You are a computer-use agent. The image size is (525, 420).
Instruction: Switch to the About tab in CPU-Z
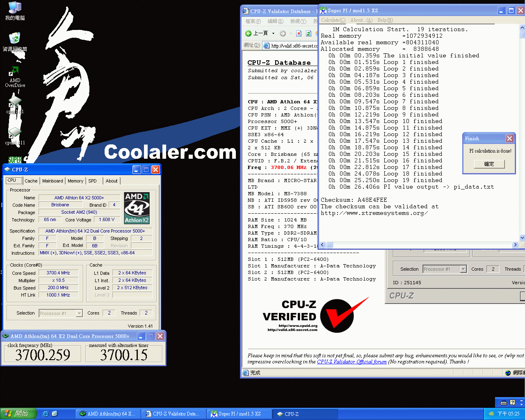click(x=112, y=181)
